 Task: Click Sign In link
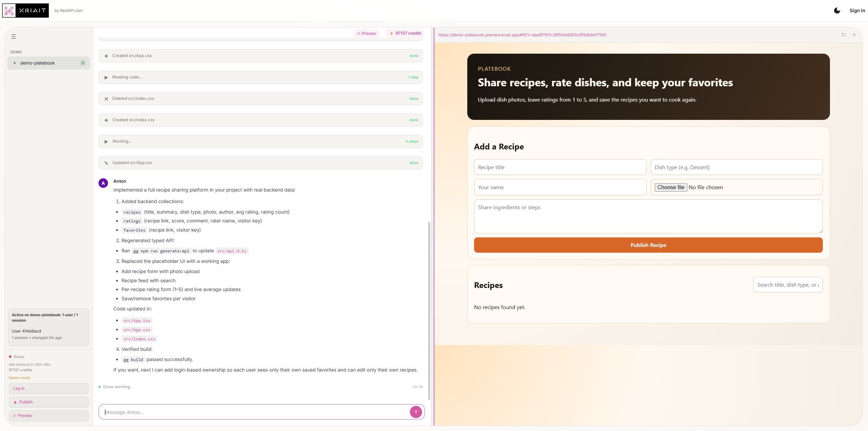coord(857,11)
